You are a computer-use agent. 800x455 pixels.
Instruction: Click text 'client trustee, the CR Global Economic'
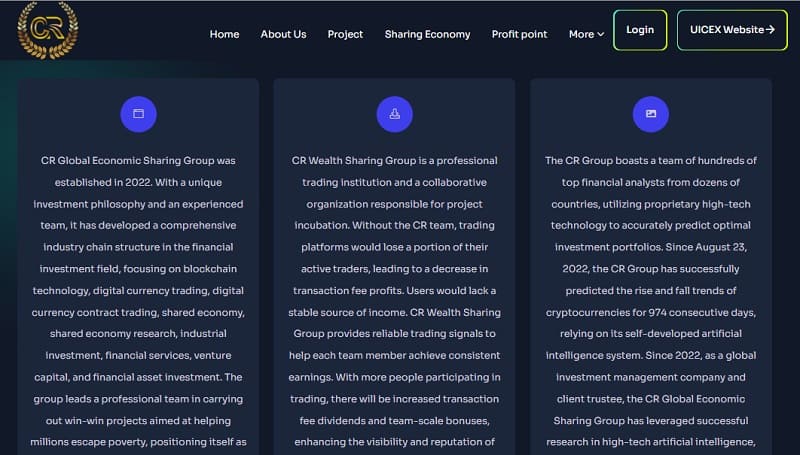(651, 399)
